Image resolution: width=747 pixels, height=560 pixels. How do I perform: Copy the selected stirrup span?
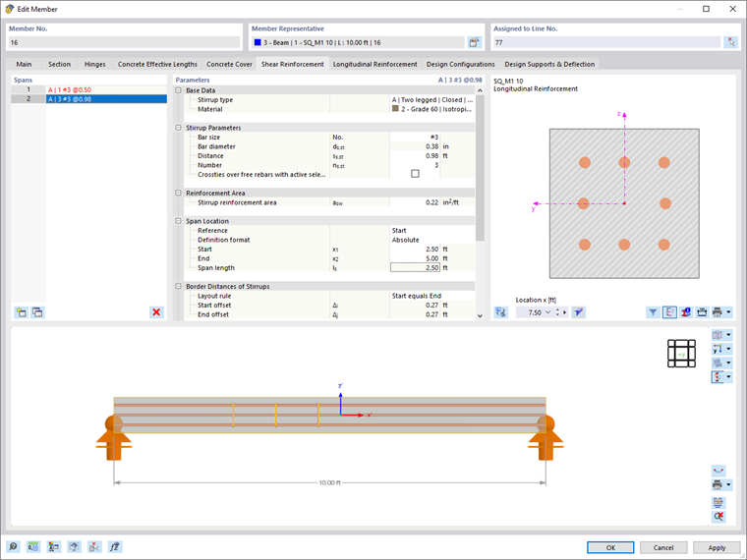(x=37, y=312)
